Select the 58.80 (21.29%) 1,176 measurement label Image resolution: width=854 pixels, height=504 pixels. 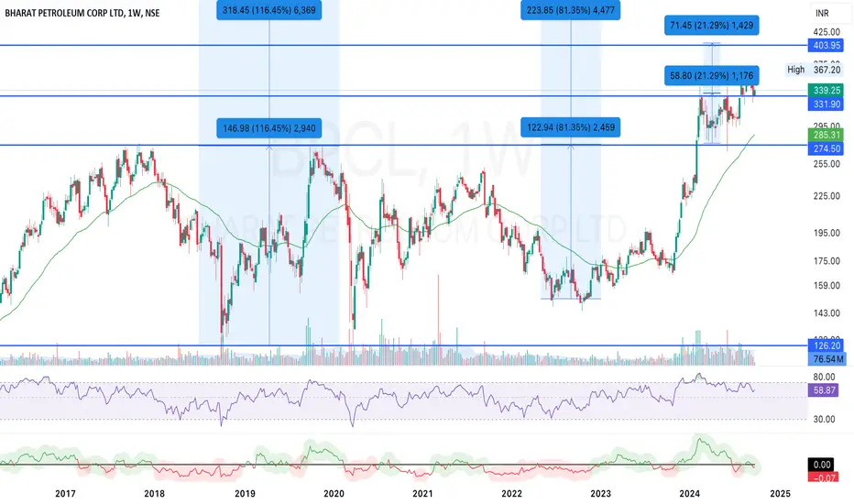point(711,76)
